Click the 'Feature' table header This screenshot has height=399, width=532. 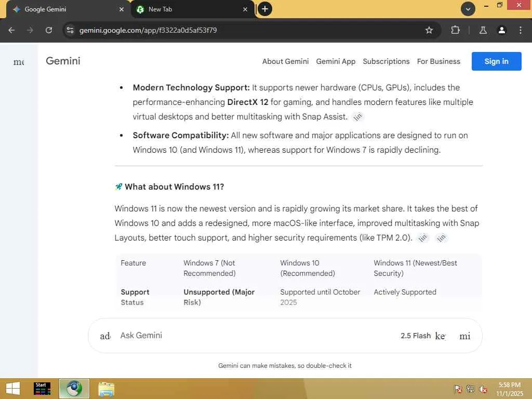pyautogui.click(x=134, y=263)
